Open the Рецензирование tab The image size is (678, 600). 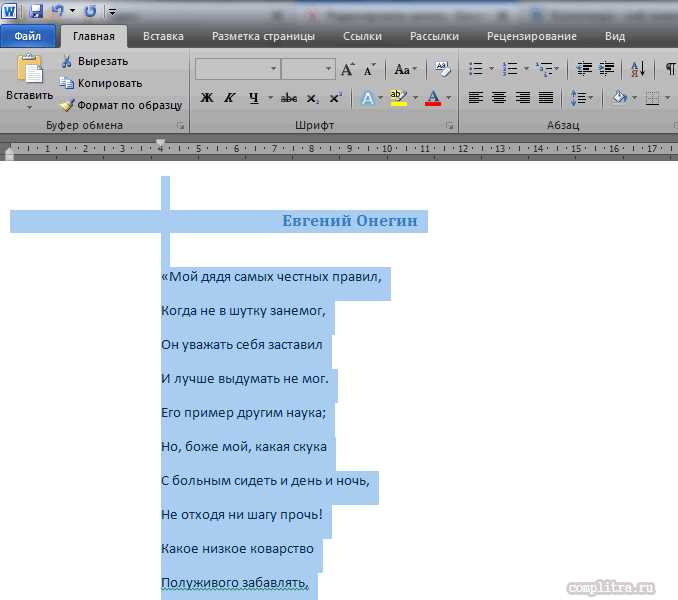pyautogui.click(x=531, y=36)
